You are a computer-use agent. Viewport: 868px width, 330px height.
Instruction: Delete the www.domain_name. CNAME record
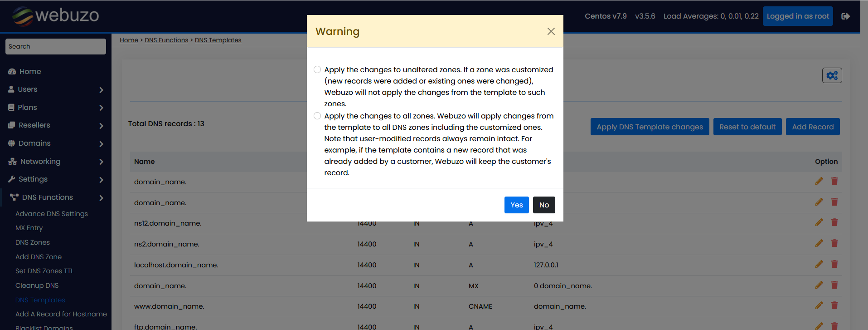pyautogui.click(x=834, y=305)
